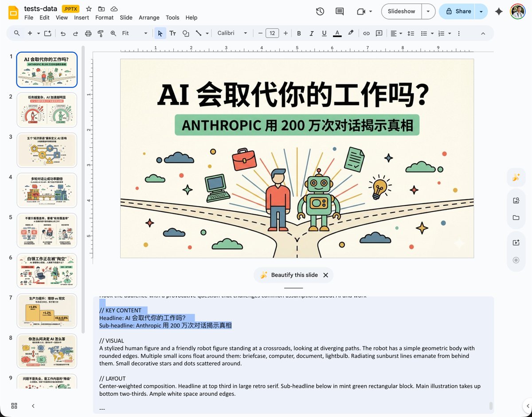Undo the last action
Image resolution: width=532 pixels, height=417 pixels.
pyautogui.click(x=63, y=33)
